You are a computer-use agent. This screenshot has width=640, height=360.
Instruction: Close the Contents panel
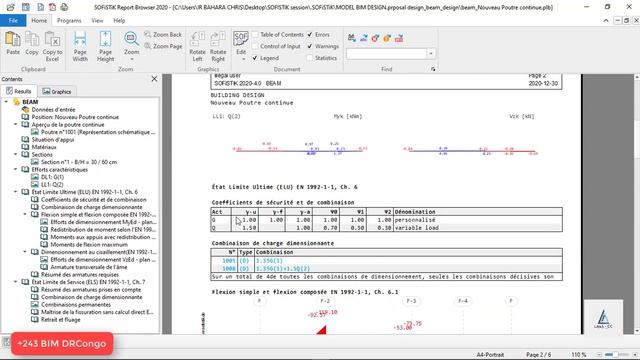click(x=154, y=79)
